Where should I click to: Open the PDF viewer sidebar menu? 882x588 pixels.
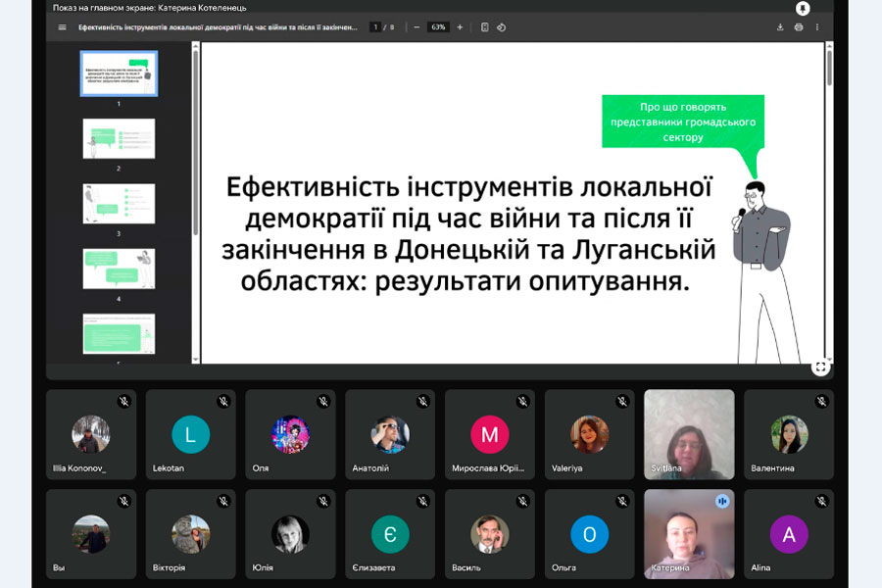tap(63, 27)
